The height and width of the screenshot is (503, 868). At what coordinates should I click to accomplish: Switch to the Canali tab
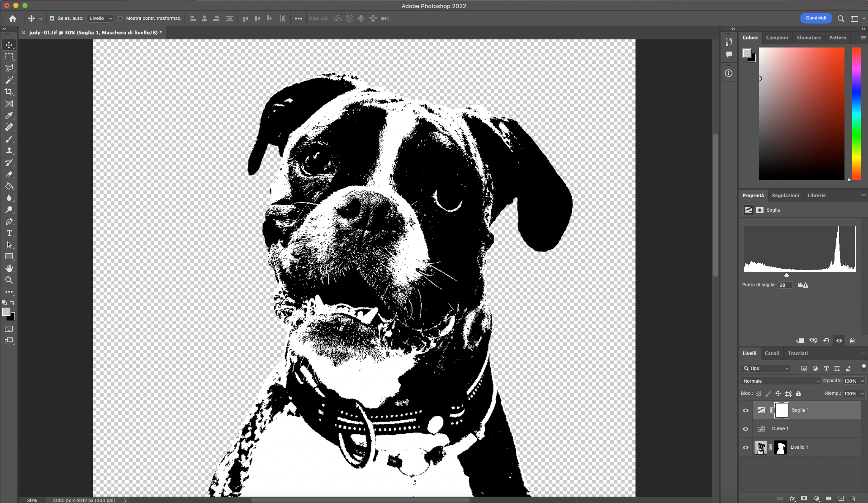click(772, 353)
